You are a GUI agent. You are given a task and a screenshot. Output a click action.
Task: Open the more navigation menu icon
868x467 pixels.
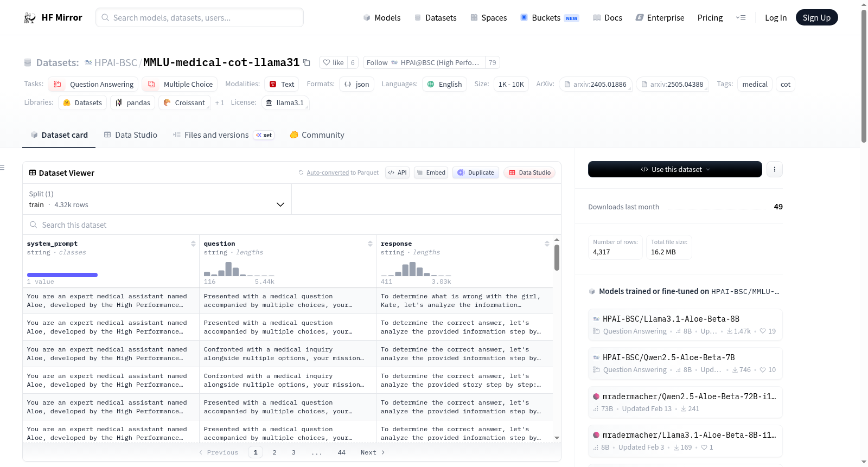(741, 18)
